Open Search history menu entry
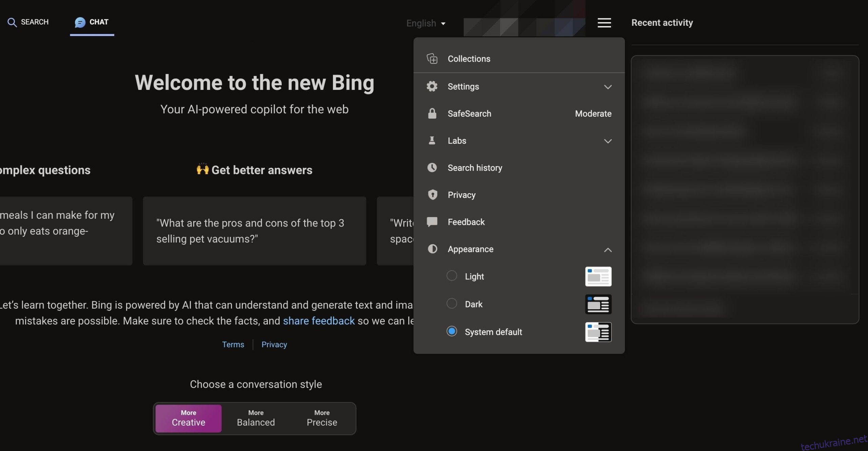Viewport: 868px width, 451px height. coord(519,168)
